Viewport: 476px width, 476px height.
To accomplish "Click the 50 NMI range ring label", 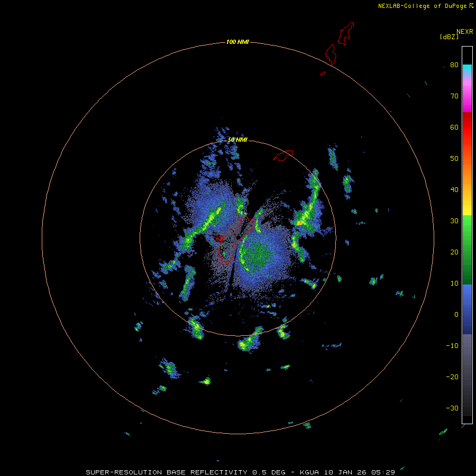I will (237, 140).
